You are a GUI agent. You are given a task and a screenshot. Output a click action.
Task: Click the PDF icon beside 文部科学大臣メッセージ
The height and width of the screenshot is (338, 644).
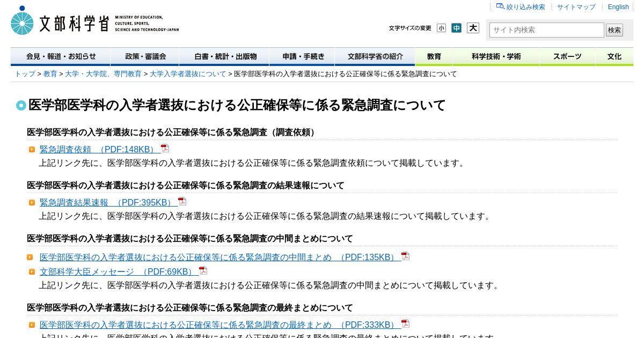pos(203,271)
